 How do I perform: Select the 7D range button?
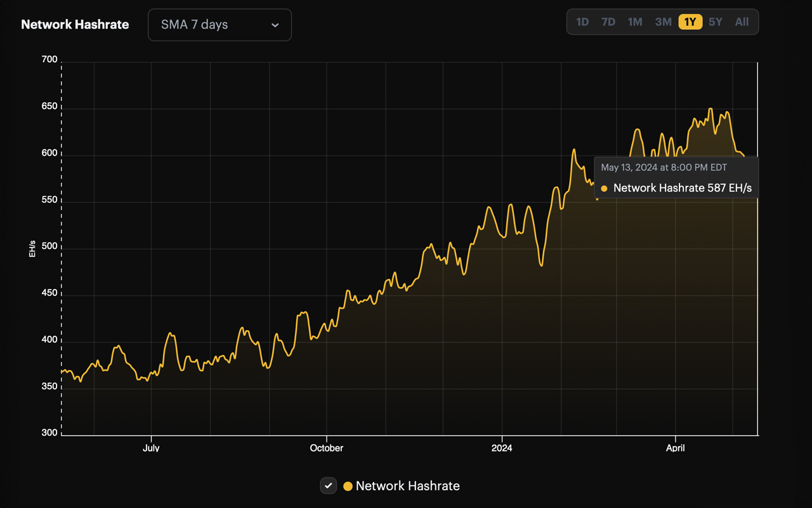(x=608, y=21)
